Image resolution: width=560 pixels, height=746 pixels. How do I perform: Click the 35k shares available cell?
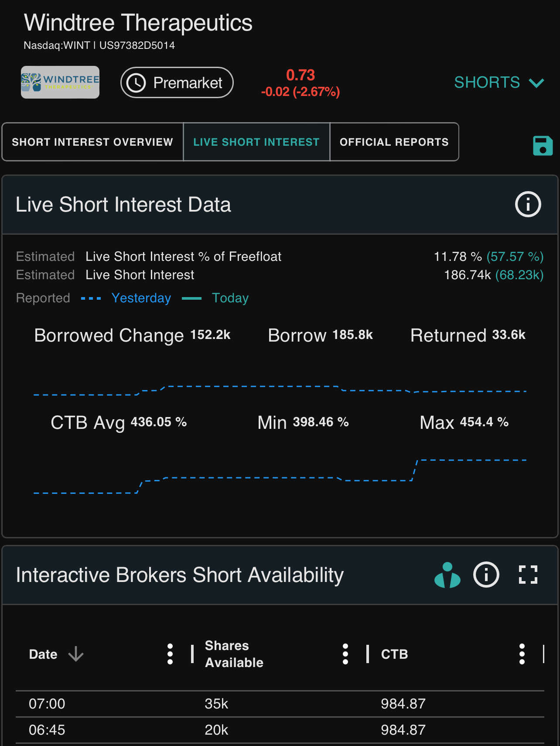pos(216,704)
